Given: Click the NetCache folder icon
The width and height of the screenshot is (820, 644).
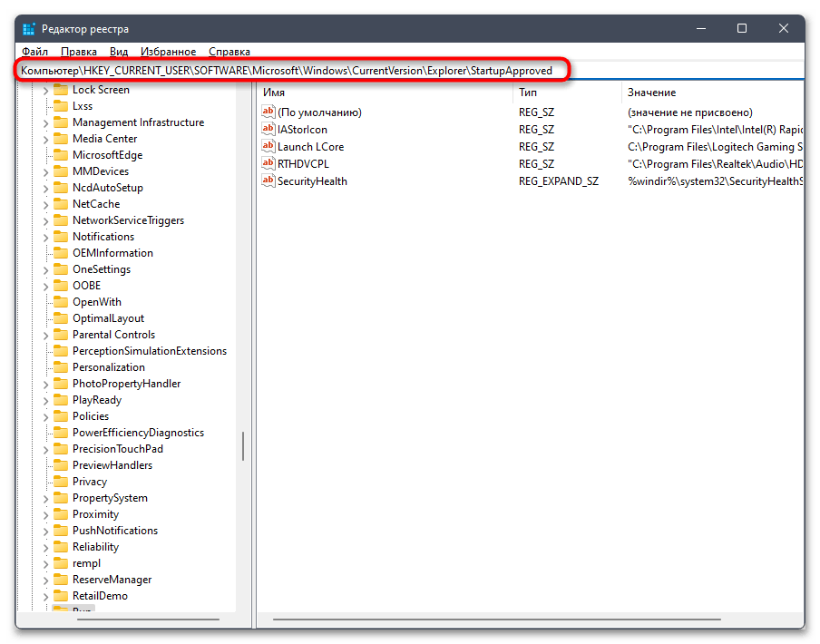Looking at the screenshot, I should 61,204.
